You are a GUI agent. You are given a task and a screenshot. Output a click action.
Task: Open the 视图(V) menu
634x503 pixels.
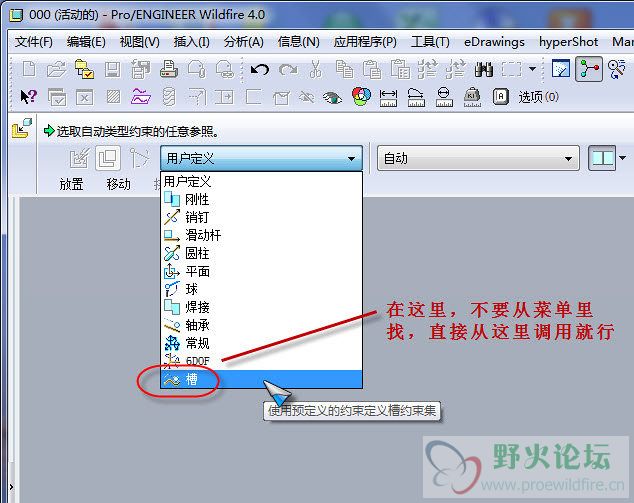coord(139,42)
